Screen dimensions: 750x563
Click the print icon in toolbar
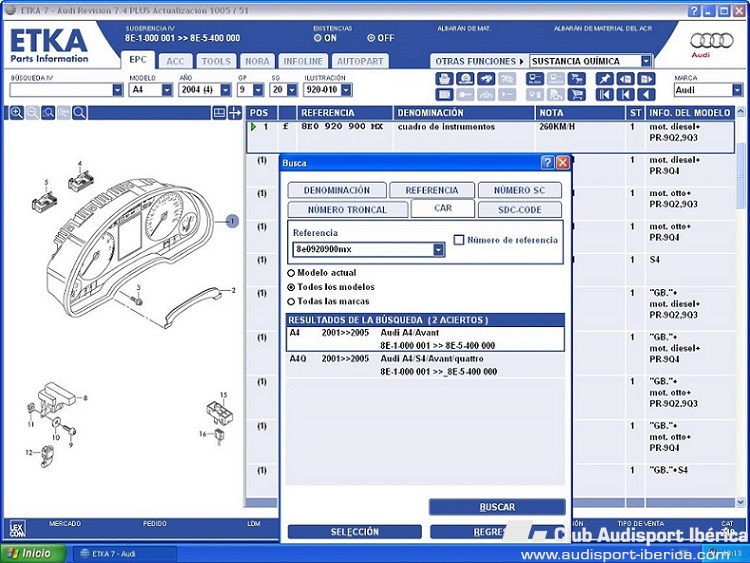444,79
